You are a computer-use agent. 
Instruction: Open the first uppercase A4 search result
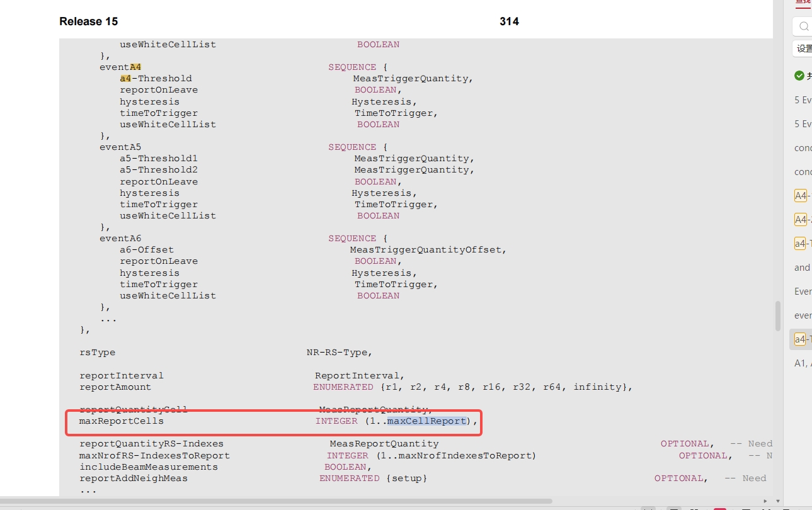(x=801, y=196)
